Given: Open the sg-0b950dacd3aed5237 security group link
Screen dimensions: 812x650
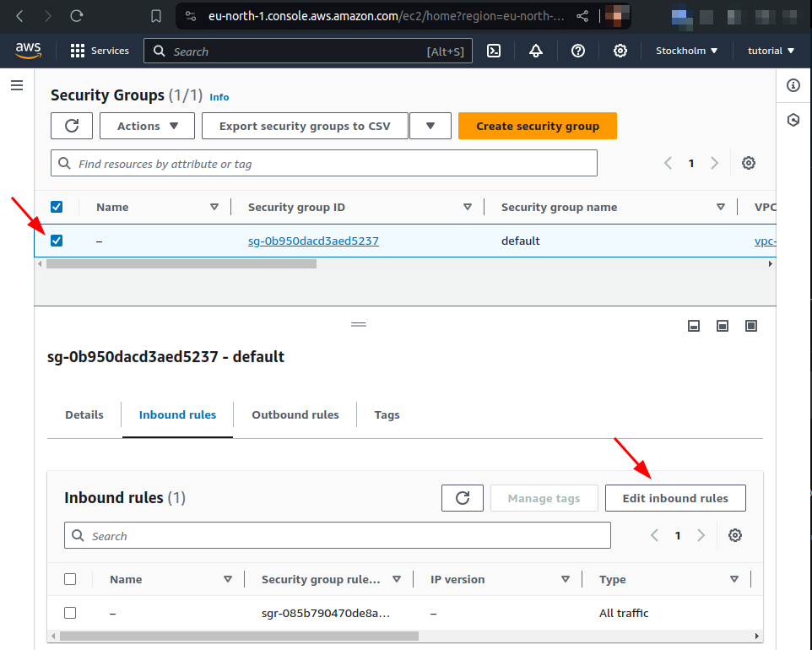Looking at the screenshot, I should [313, 241].
